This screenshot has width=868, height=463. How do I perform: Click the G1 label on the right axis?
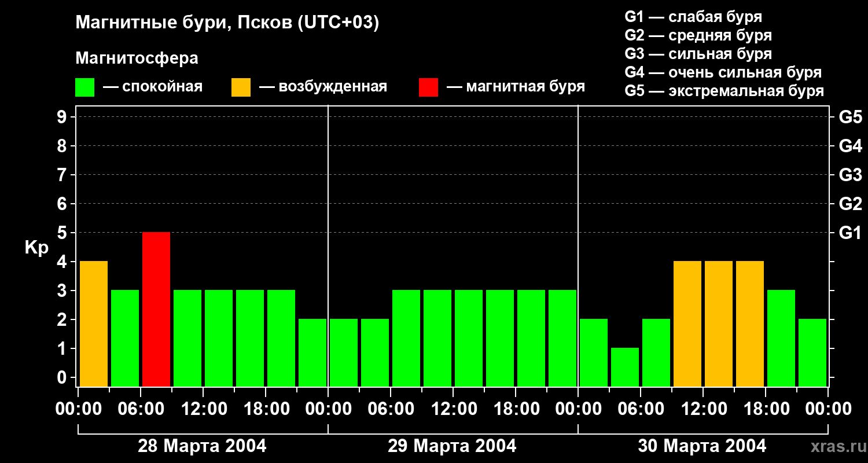850,233
